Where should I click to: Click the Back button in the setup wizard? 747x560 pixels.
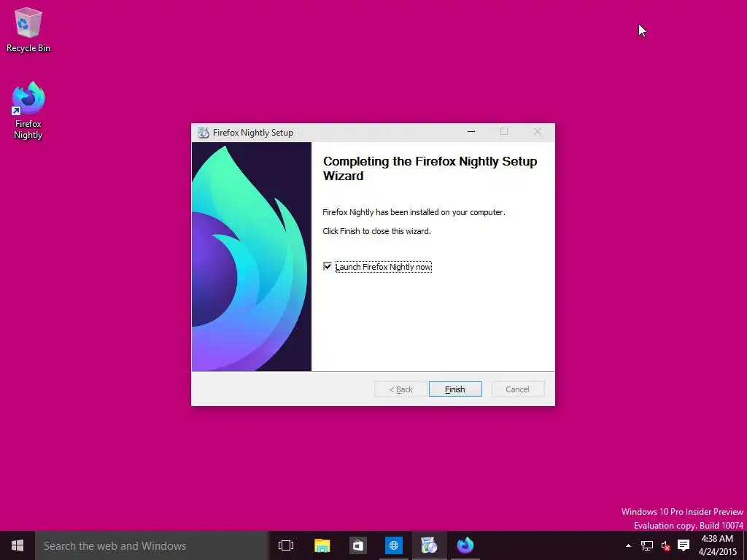(x=400, y=389)
